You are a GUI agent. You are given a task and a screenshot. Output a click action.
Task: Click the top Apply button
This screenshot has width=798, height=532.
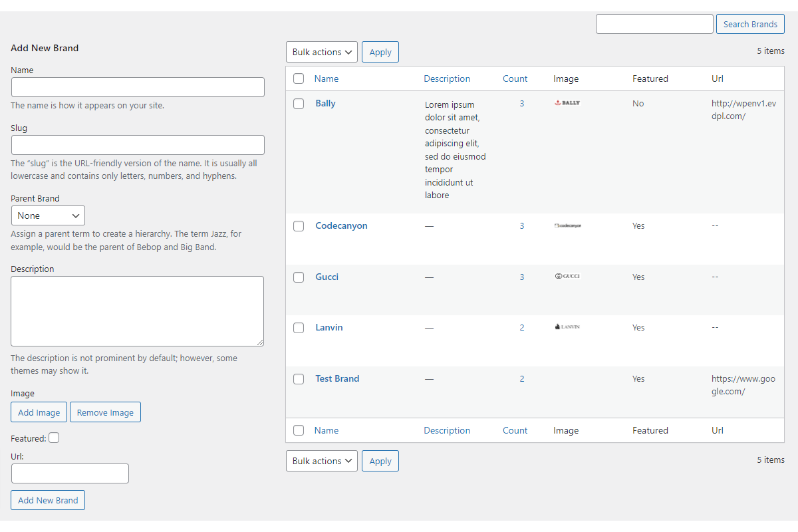point(380,52)
